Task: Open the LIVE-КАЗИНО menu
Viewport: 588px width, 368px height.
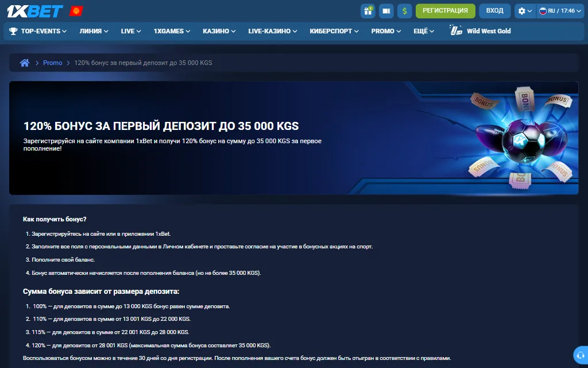Action: (x=273, y=31)
